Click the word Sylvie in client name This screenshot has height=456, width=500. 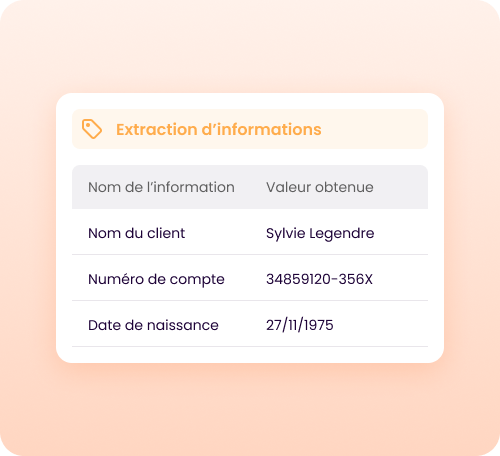pos(286,234)
